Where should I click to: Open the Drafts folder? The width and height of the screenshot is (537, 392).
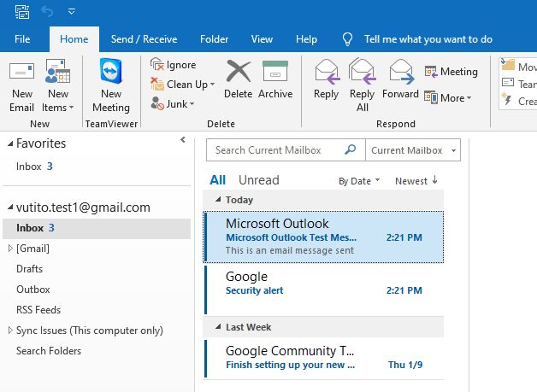click(x=29, y=269)
